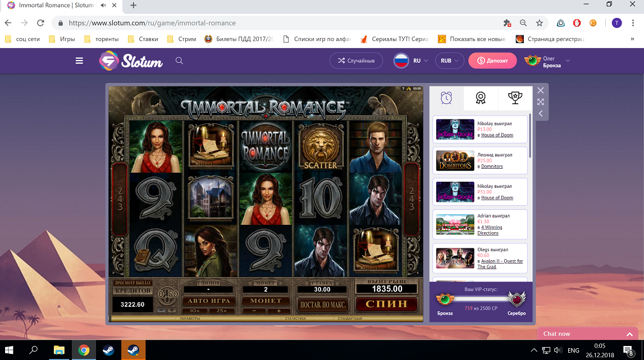
Task: Open the 'СТАТИСТИКА' game menu
Action: point(295,319)
